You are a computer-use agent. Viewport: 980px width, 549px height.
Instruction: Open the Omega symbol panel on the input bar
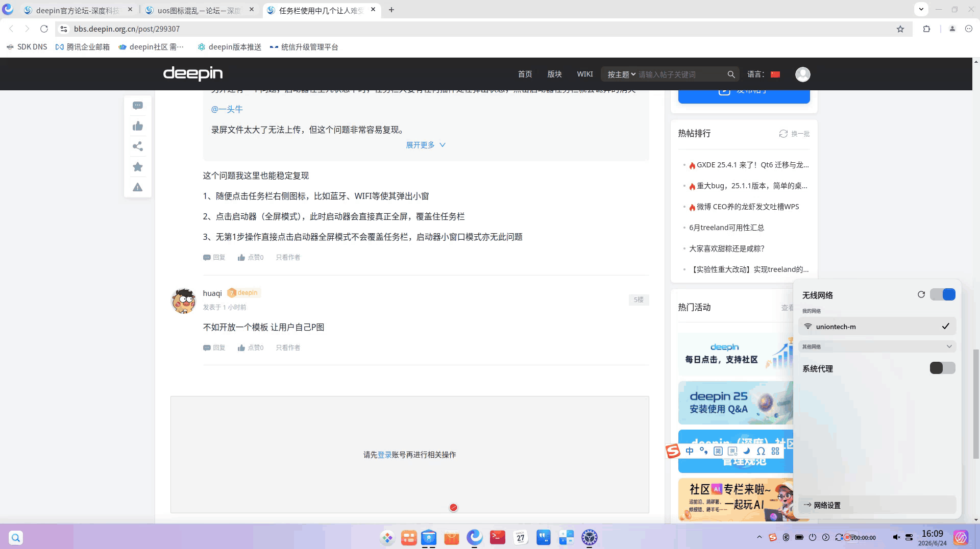761,451
